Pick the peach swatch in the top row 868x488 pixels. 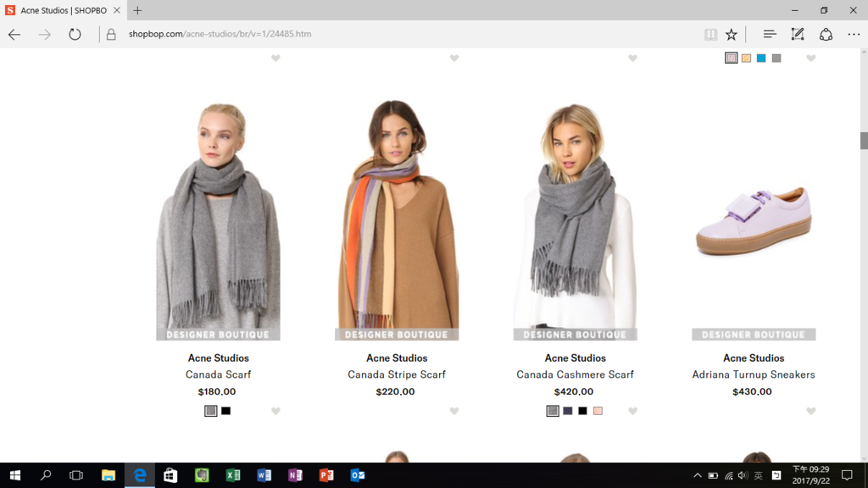click(746, 58)
